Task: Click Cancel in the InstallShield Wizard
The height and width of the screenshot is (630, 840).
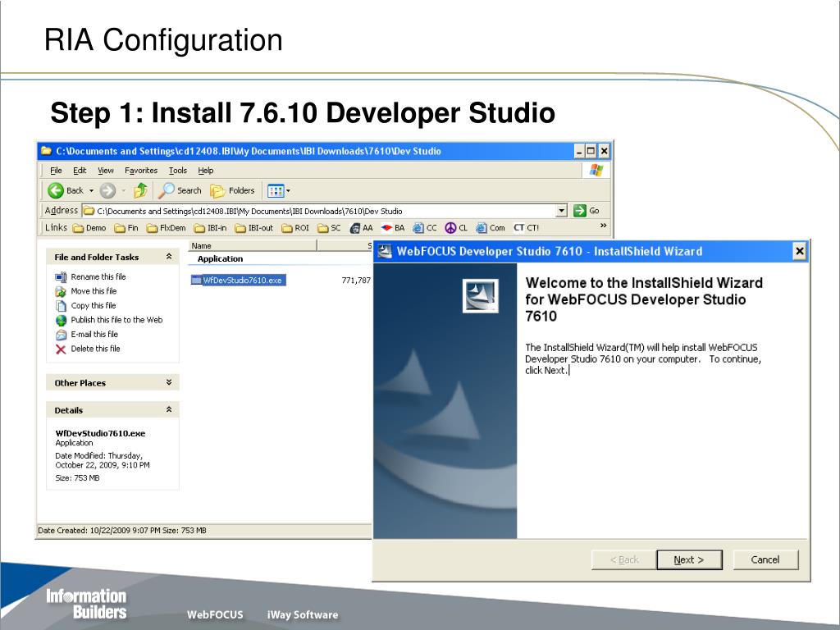Action: (765, 559)
